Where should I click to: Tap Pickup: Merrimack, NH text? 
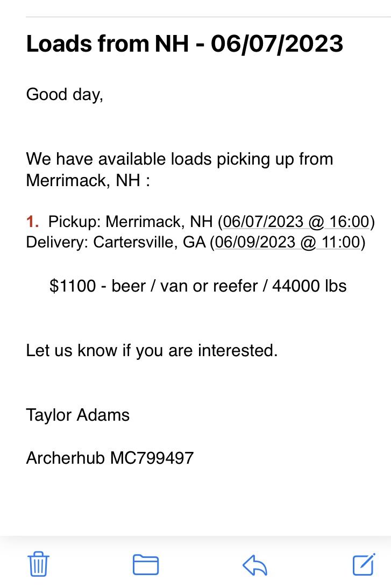point(131,222)
